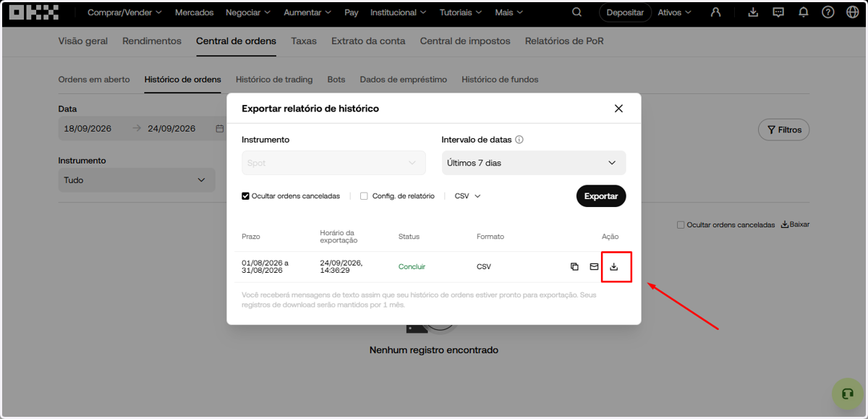Open Pay in top navigation
The width and height of the screenshot is (868, 419).
click(x=352, y=12)
